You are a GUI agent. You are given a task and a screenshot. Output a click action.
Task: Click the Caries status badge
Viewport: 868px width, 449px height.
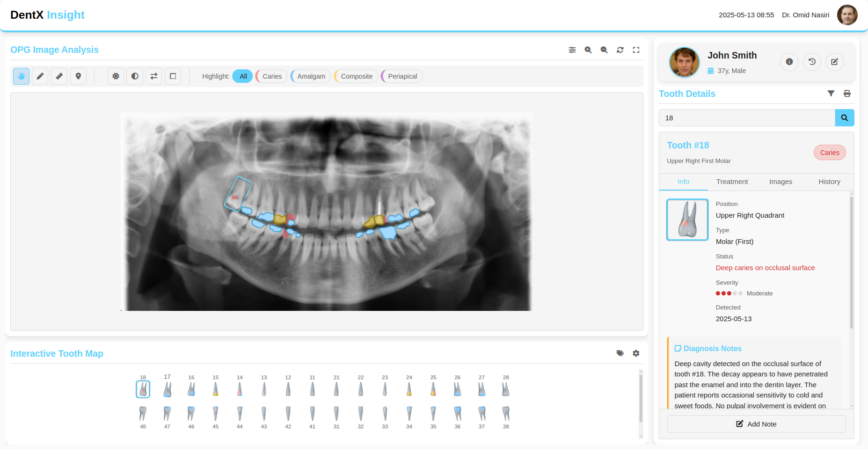(x=830, y=153)
